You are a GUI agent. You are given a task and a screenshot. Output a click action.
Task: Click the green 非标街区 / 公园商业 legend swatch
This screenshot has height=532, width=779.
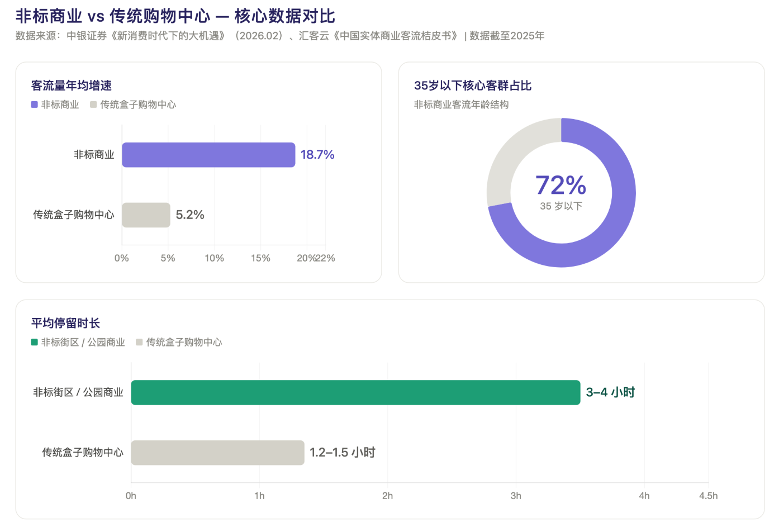[x=34, y=342]
